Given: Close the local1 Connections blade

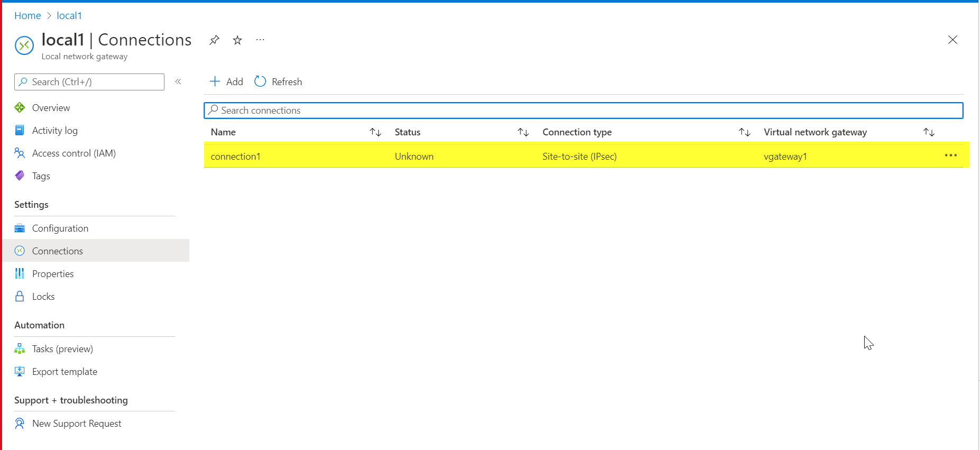Looking at the screenshot, I should [x=952, y=40].
